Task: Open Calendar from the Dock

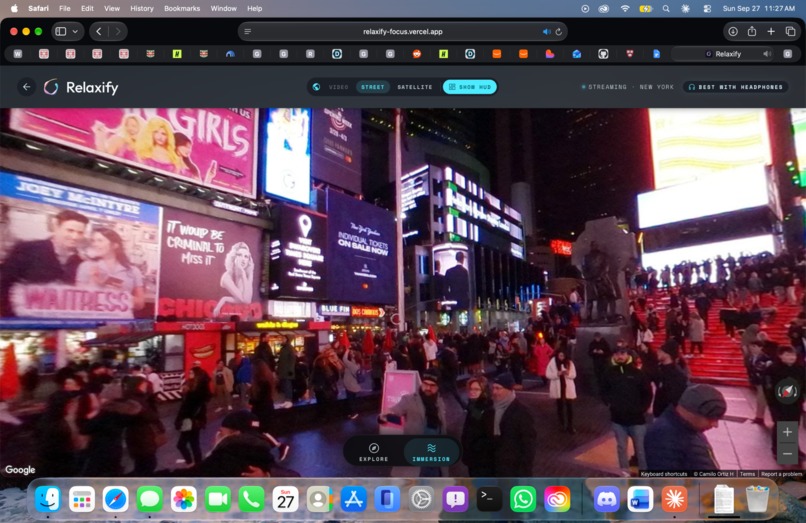Action: click(x=285, y=499)
